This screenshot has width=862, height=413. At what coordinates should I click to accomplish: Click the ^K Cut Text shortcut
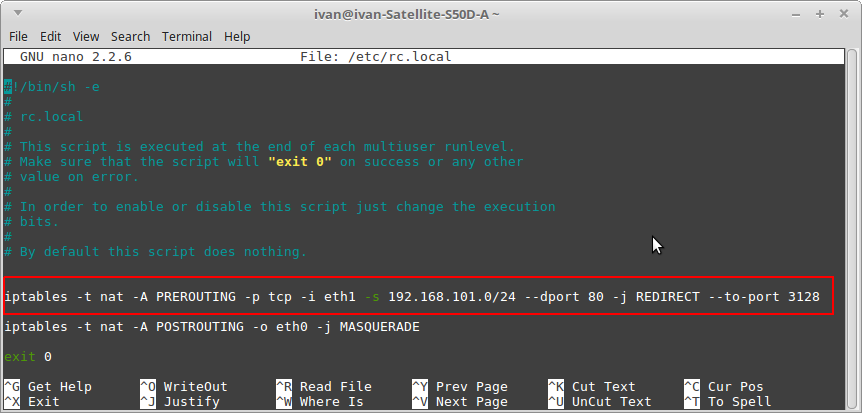[x=592, y=387]
